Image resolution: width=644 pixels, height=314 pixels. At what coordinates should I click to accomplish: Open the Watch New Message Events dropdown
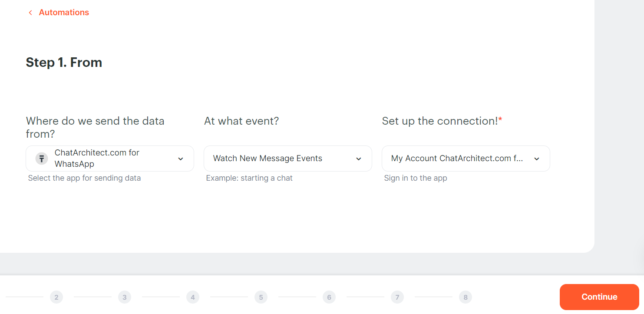point(287,159)
